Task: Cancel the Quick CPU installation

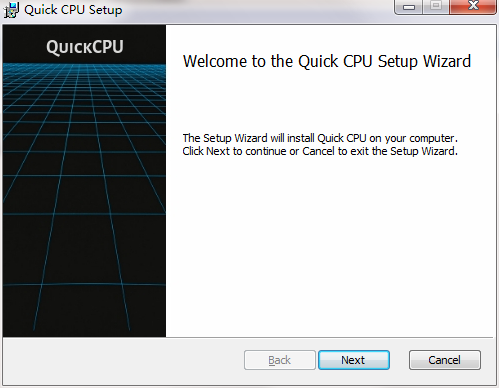Action: coord(445,360)
